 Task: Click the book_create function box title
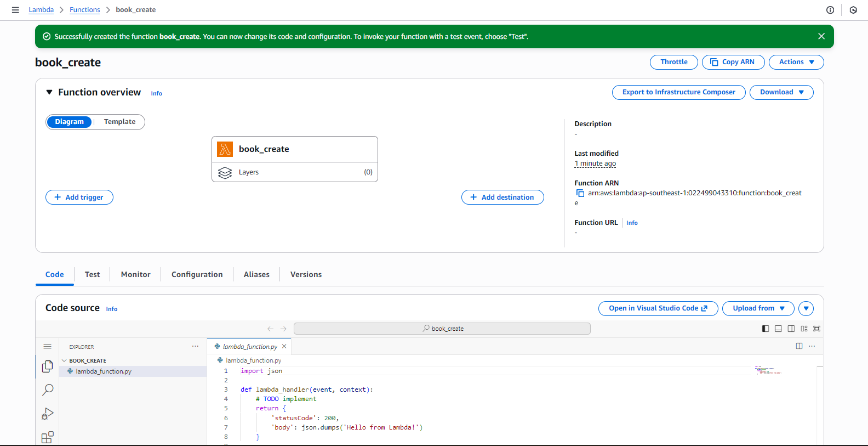click(264, 149)
